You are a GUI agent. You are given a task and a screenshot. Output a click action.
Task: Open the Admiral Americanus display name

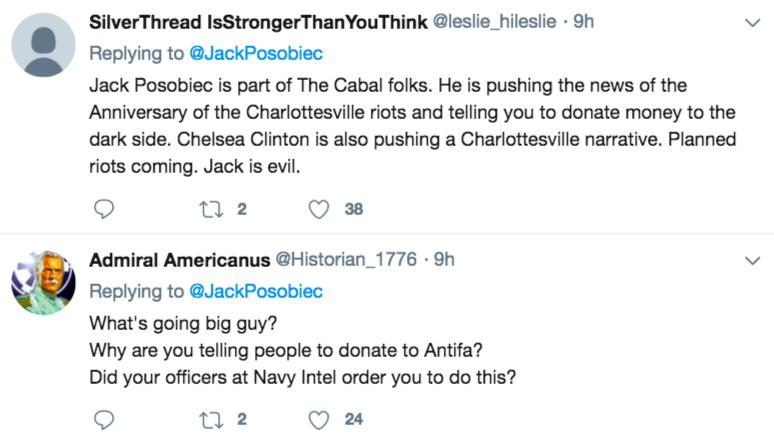point(180,259)
